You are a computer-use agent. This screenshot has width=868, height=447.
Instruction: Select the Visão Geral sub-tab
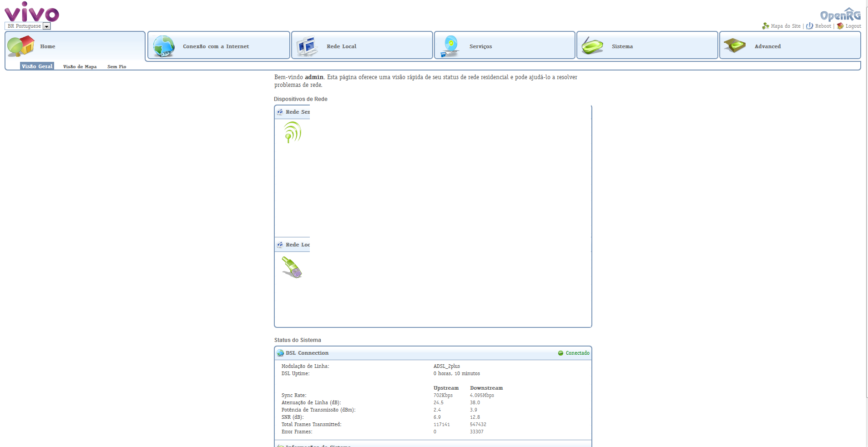[x=37, y=66]
